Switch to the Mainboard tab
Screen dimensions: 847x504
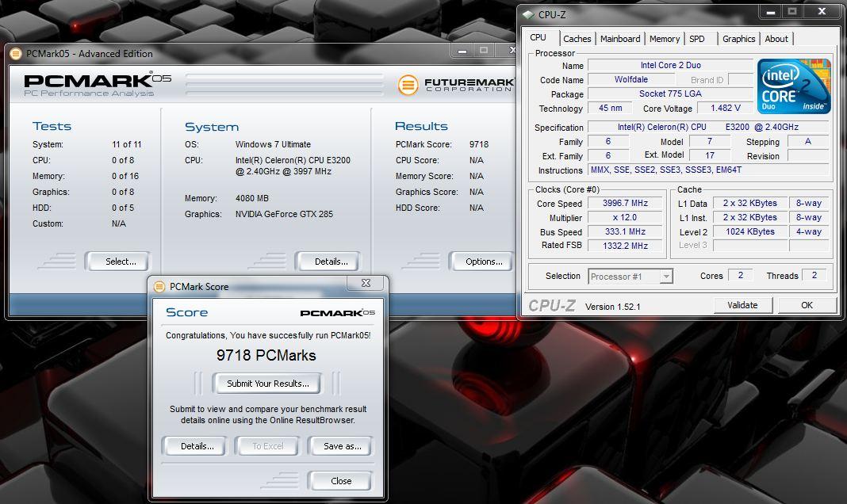pos(620,39)
